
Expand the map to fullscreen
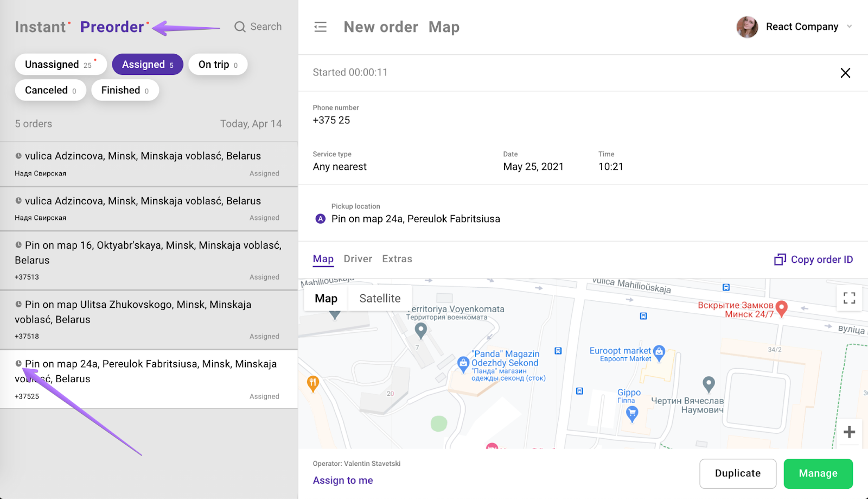tap(850, 298)
